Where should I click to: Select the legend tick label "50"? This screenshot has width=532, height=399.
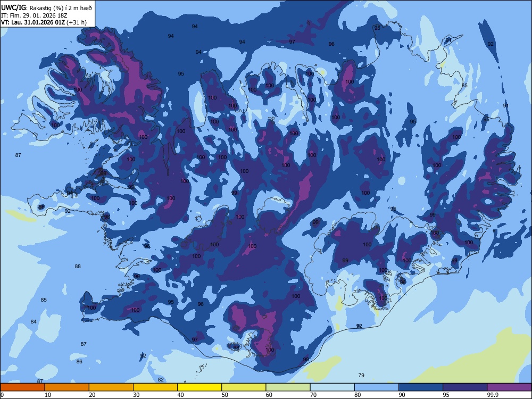coord(225,395)
